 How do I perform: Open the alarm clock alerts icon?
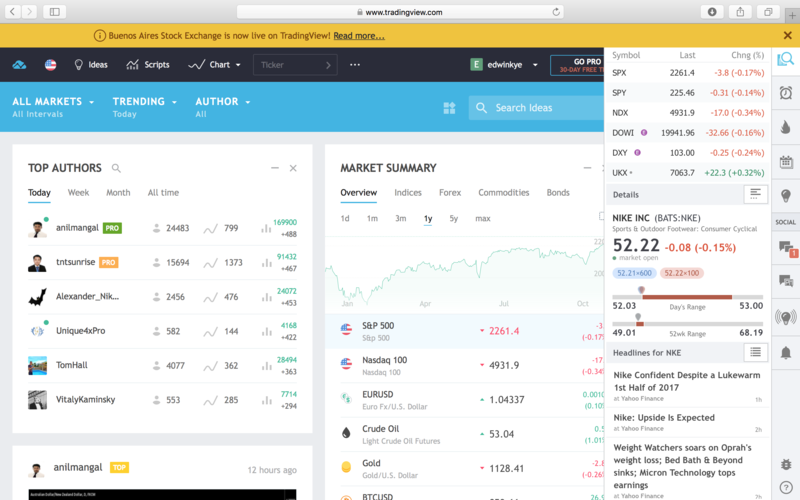786,92
